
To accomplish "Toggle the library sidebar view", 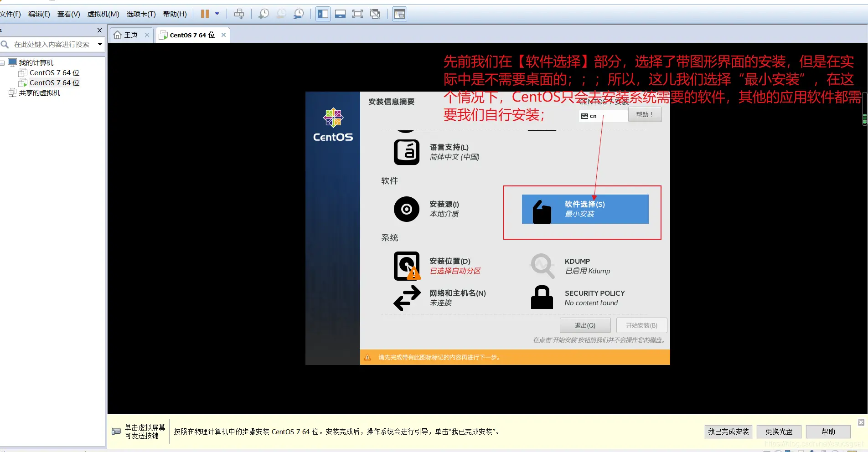I will (x=323, y=14).
